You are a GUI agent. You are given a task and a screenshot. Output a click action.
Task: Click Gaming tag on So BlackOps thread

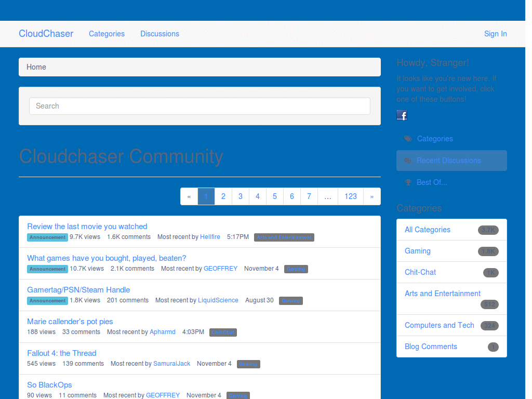pos(238,395)
